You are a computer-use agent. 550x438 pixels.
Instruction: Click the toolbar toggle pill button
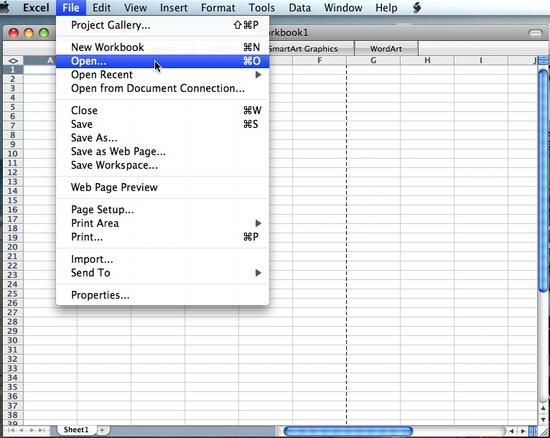[535, 33]
